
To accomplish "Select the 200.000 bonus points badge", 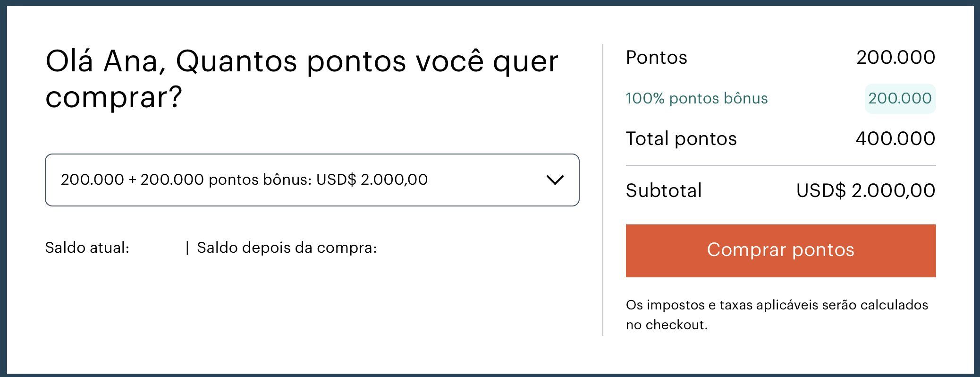I will coord(900,98).
